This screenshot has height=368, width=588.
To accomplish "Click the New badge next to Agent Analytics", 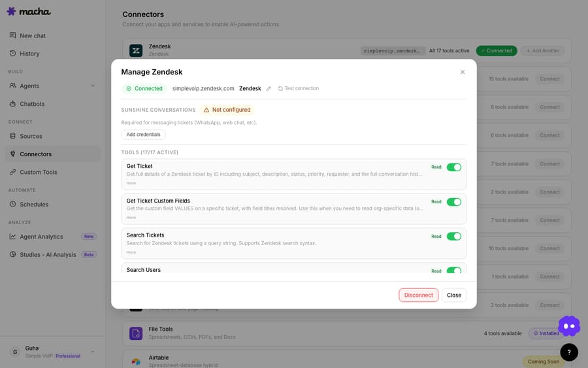I will pyautogui.click(x=89, y=237).
